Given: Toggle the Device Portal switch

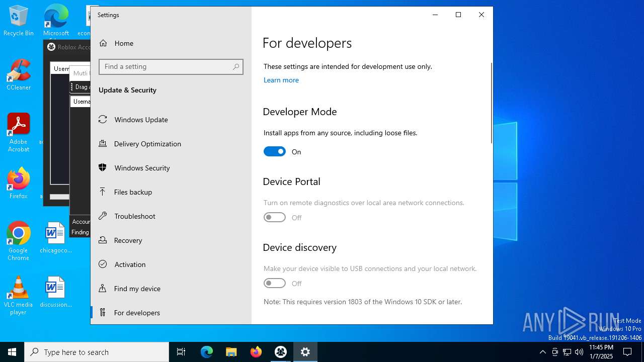Looking at the screenshot, I should (275, 217).
